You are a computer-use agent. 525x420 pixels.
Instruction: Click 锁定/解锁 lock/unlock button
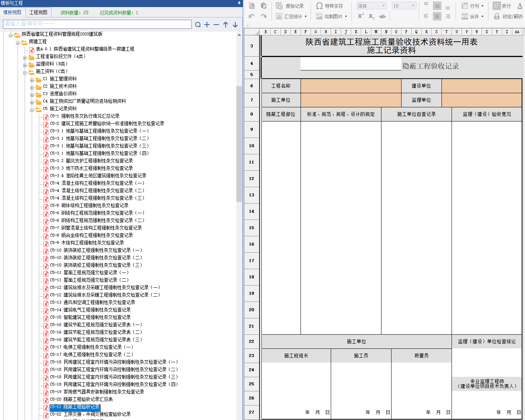(508, 16)
